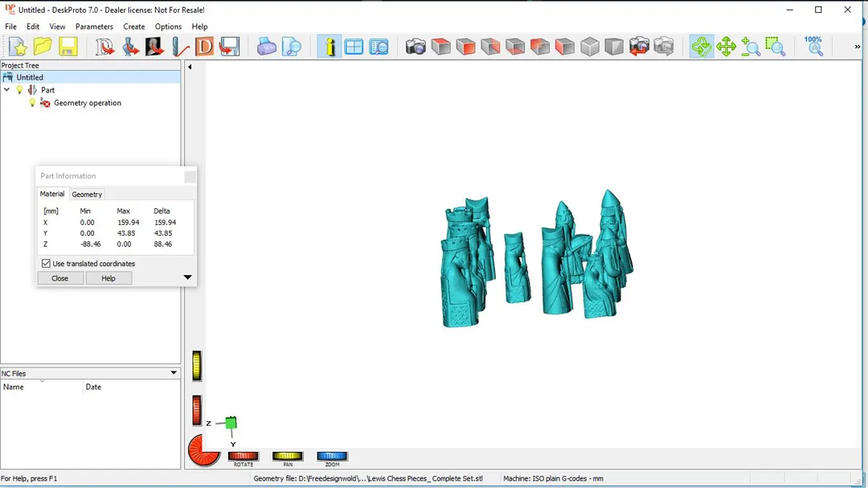Click the New Project icon with star
Viewport: 868px width, 488px height.
click(18, 47)
